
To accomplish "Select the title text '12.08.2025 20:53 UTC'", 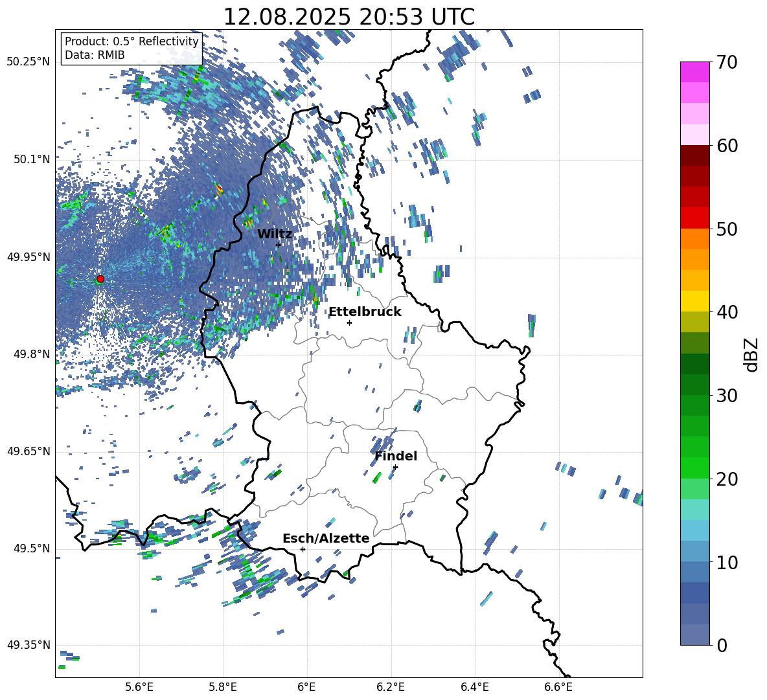I will [x=349, y=17].
